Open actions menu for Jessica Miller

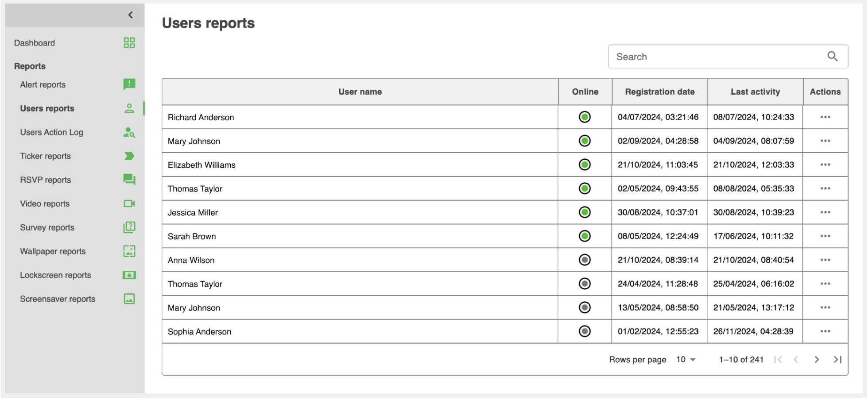(x=825, y=212)
